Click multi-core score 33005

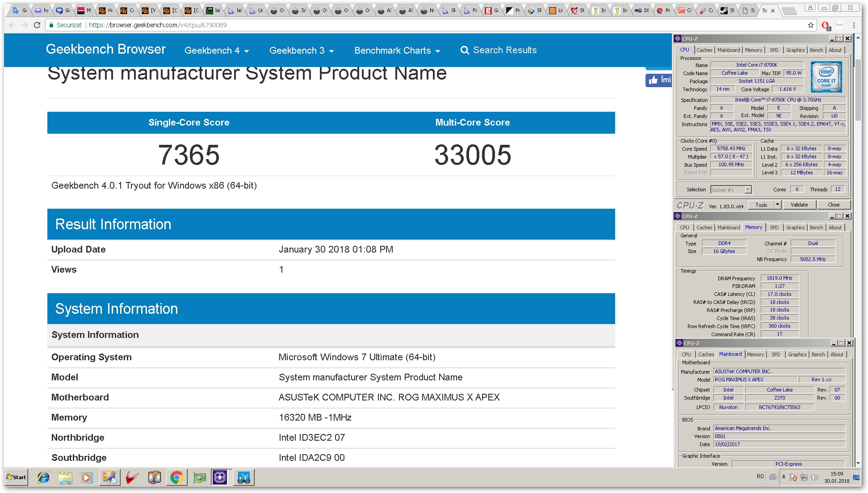point(473,155)
